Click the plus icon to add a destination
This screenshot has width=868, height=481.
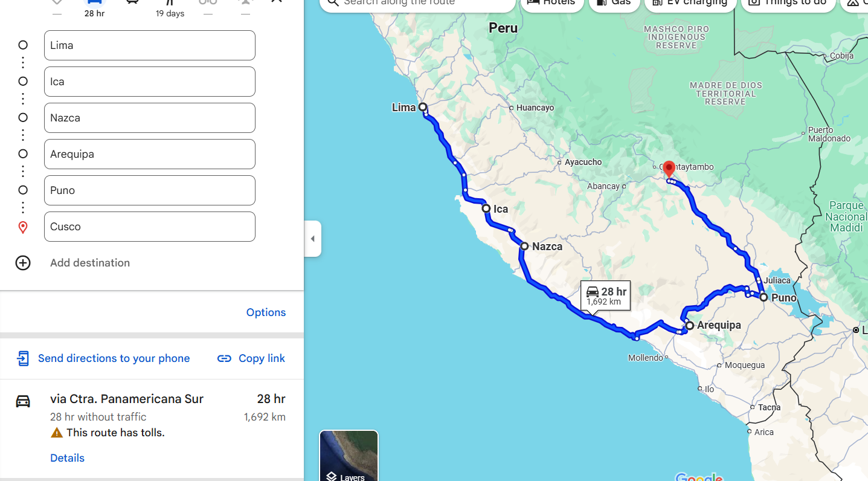pos(23,263)
